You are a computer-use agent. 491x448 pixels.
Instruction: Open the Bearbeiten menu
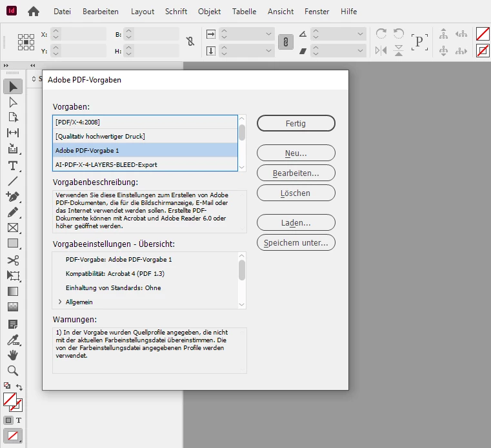point(101,12)
